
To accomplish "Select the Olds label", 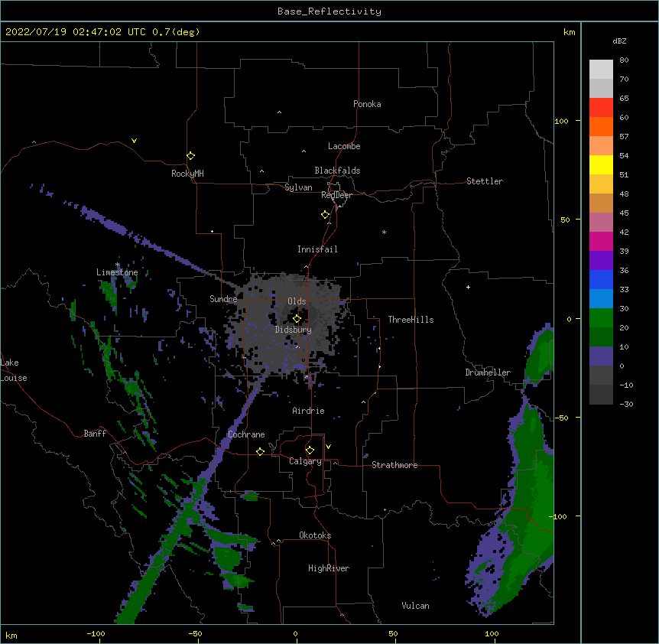I will (x=297, y=301).
